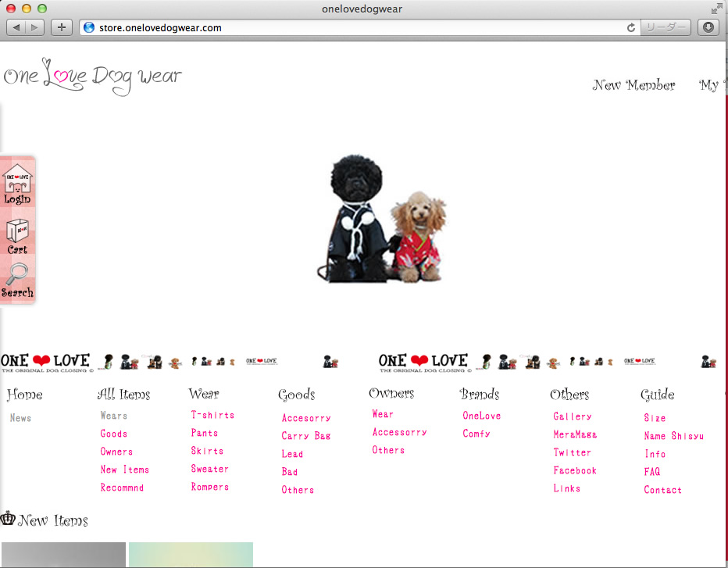Open the Contact link

(662, 490)
